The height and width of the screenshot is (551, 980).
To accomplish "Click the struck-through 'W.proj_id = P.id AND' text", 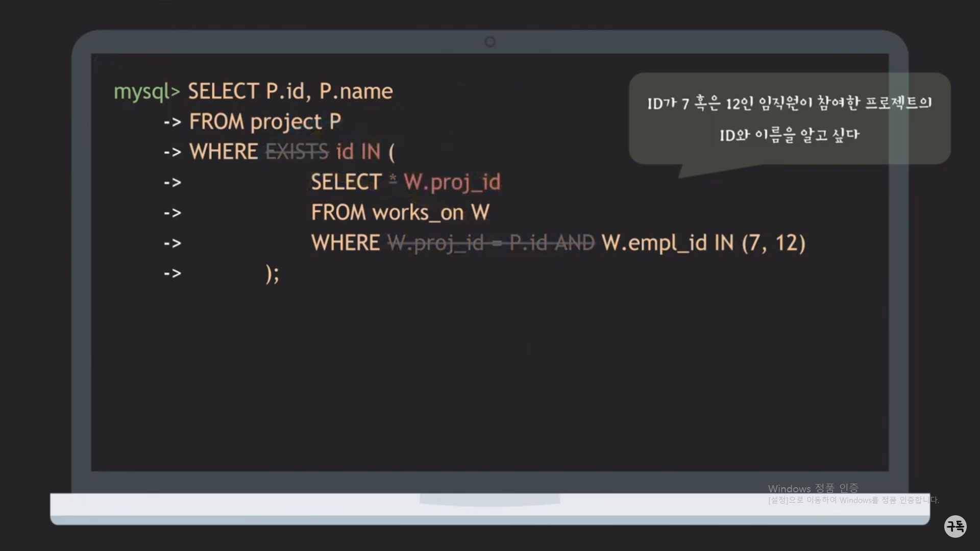I will [491, 243].
